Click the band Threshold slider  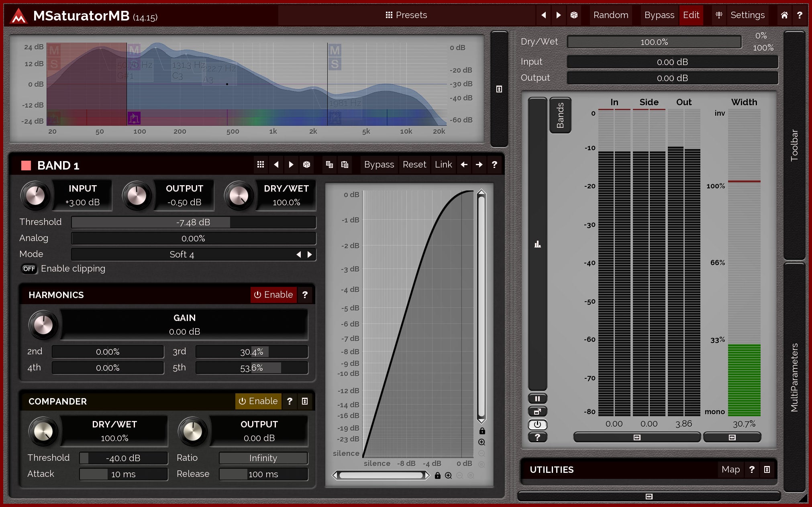tap(193, 223)
